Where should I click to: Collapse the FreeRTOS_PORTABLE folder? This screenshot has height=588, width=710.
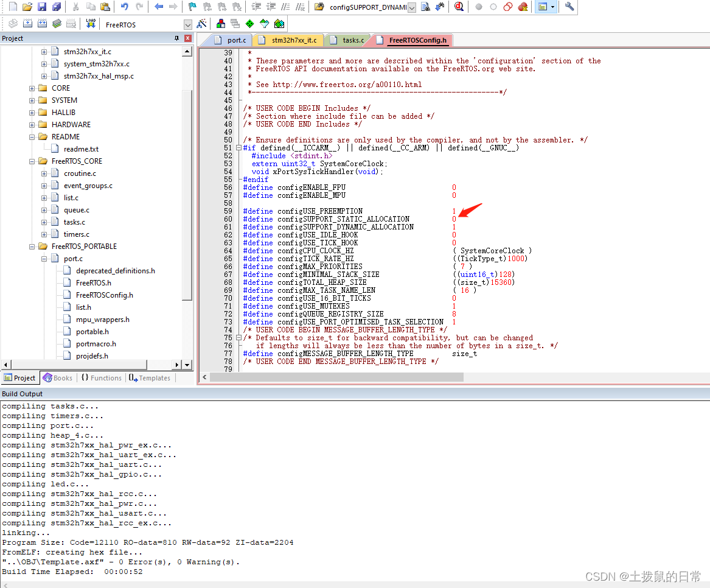tap(32, 247)
